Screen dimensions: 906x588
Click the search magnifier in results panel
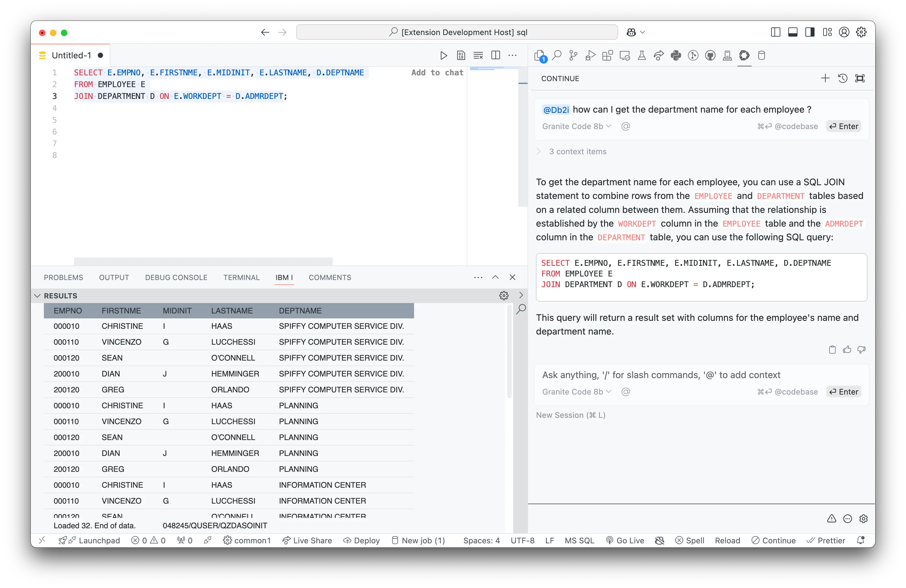tap(521, 309)
